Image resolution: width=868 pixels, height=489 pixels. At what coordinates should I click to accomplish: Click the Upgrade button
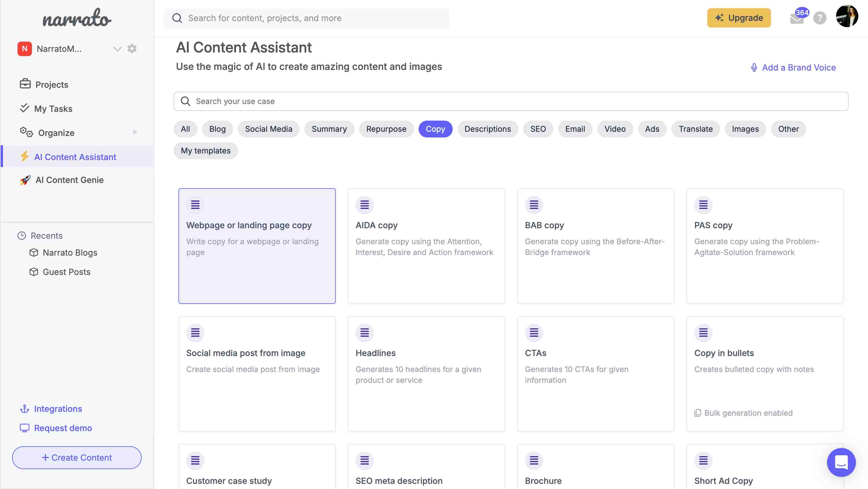pyautogui.click(x=739, y=18)
